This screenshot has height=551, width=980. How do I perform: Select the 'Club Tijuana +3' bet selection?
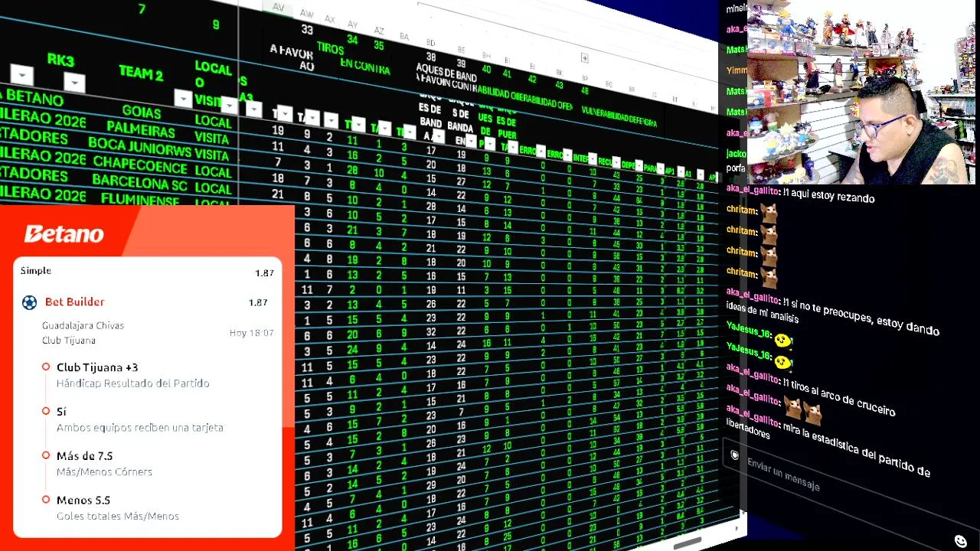(97, 367)
